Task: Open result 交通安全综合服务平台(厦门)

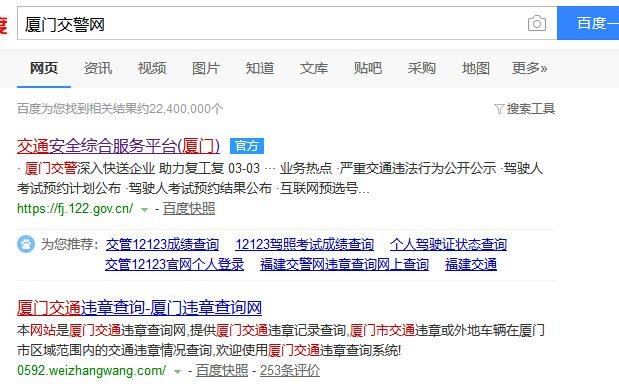Action: point(118,146)
